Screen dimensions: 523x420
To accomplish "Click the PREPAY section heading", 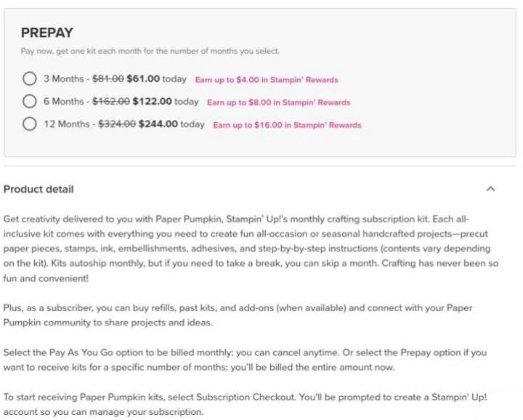I will (x=46, y=33).
